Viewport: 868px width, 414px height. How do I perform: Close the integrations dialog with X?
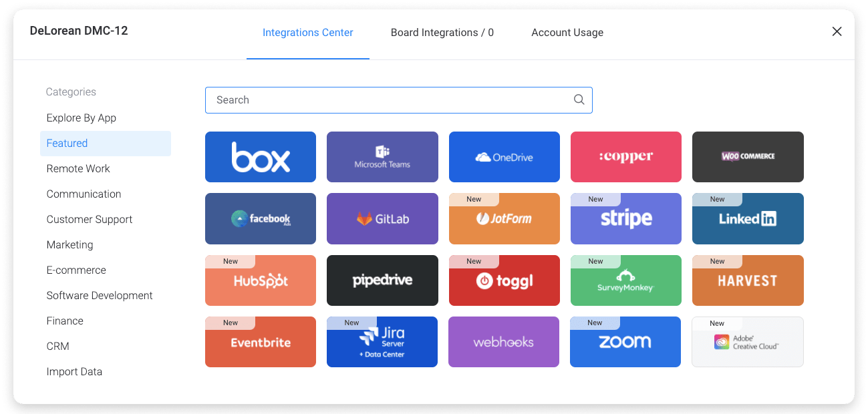837,31
